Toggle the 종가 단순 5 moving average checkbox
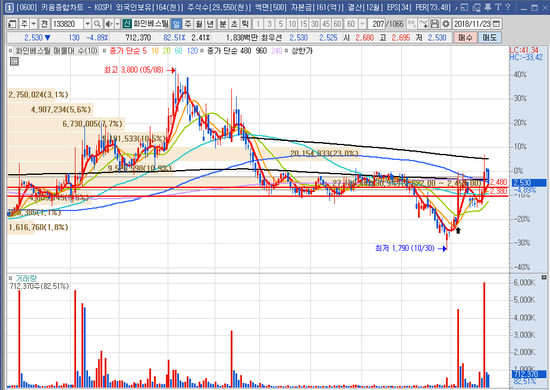Image resolution: width=550 pixels, height=390 pixels. point(105,51)
